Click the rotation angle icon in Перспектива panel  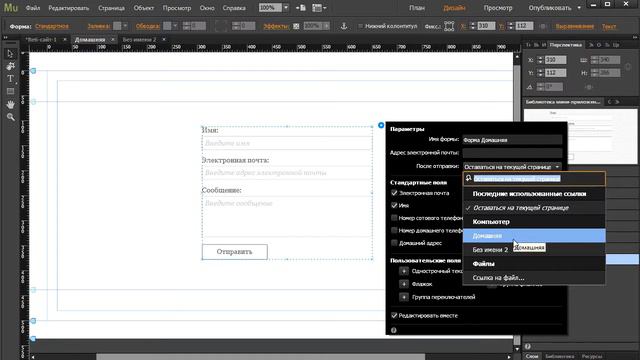[529, 87]
